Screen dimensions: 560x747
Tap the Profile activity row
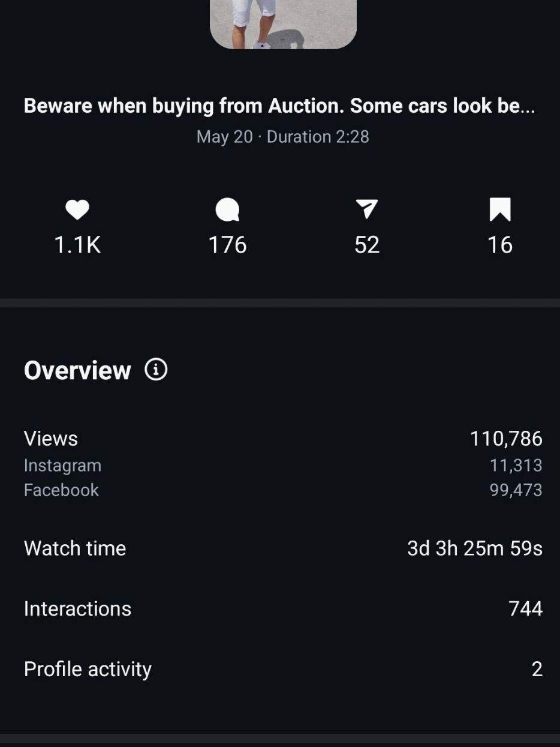tap(283, 669)
